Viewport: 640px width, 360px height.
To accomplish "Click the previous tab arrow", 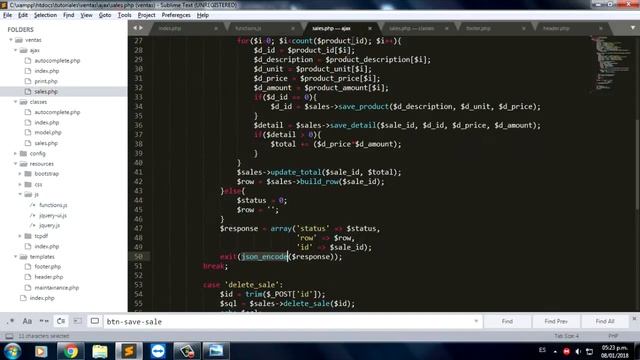I will 135,28.
